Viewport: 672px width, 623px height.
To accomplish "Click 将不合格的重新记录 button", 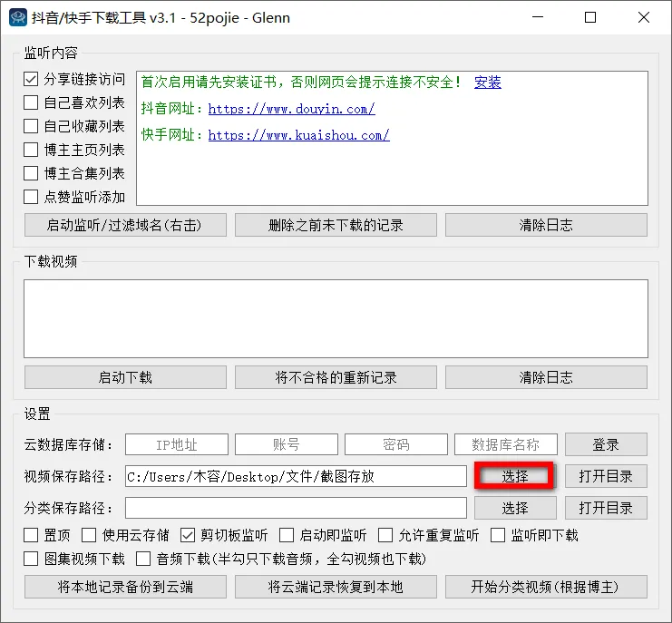I will click(336, 377).
